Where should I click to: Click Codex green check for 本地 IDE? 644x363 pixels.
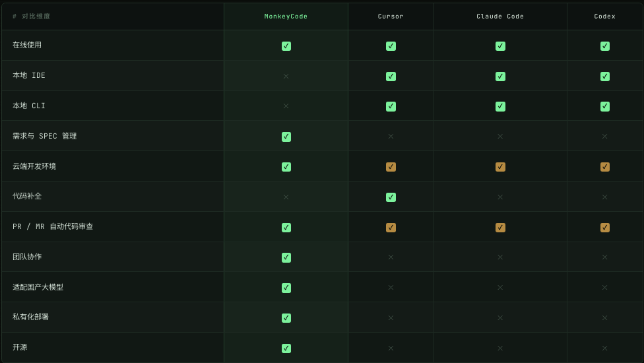click(x=605, y=77)
